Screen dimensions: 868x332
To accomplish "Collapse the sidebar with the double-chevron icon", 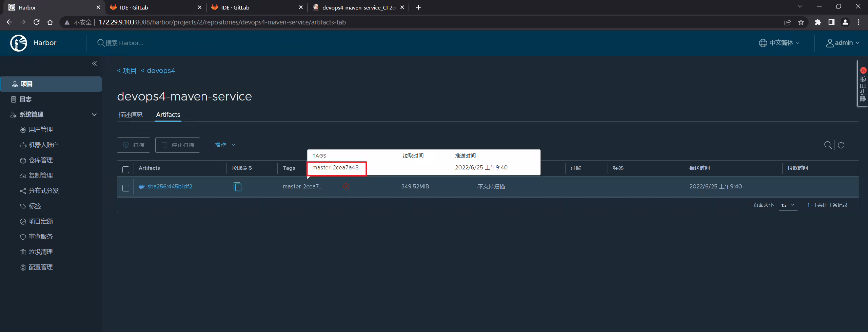I will [94, 63].
